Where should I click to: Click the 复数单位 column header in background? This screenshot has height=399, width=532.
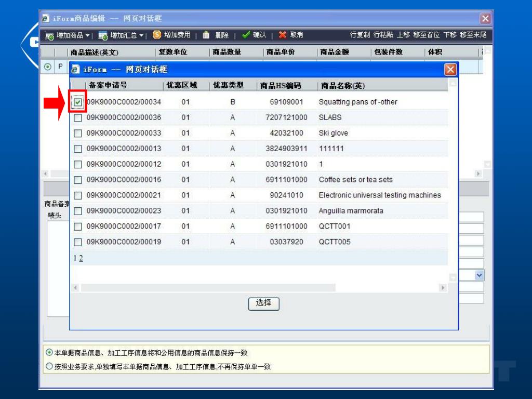(173, 52)
